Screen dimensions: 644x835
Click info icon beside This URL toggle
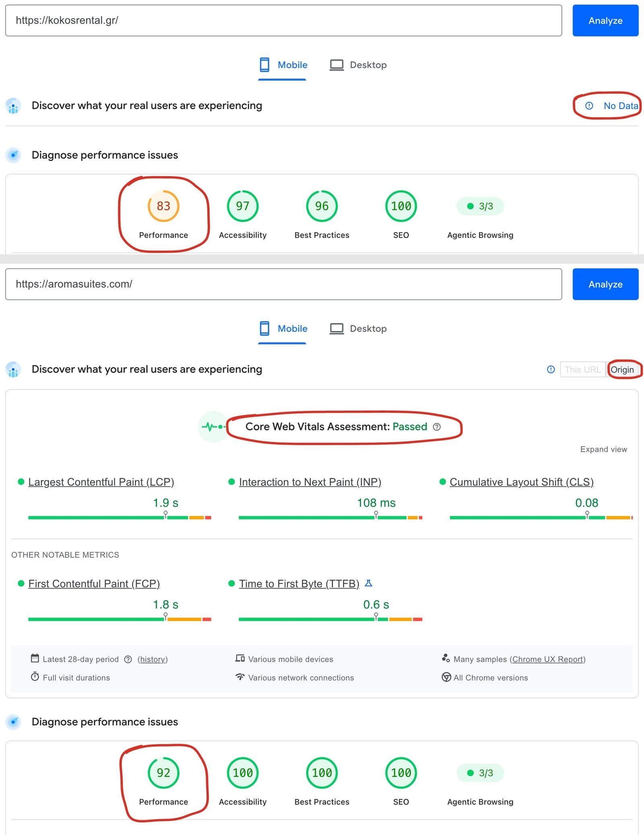pyautogui.click(x=551, y=369)
